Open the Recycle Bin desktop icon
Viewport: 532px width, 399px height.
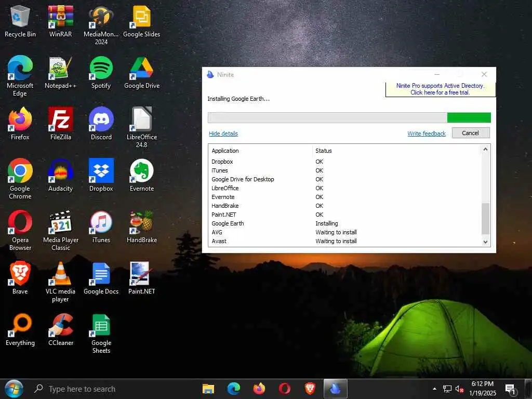pos(20,22)
